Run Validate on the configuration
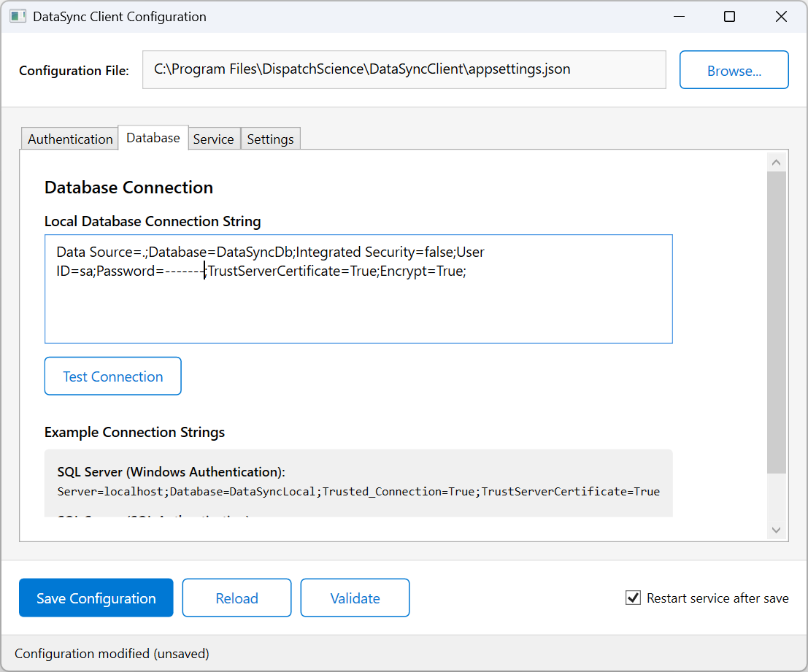The width and height of the screenshot is (808, 672). point(355,598)
